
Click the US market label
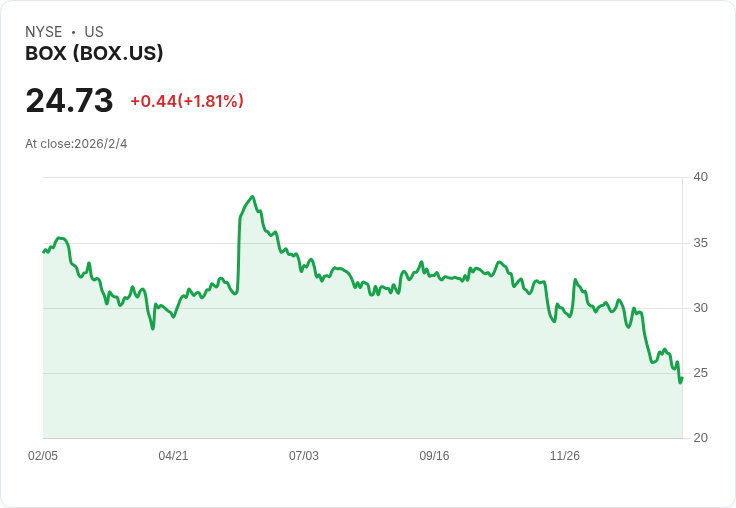click(x=94, y=32)
